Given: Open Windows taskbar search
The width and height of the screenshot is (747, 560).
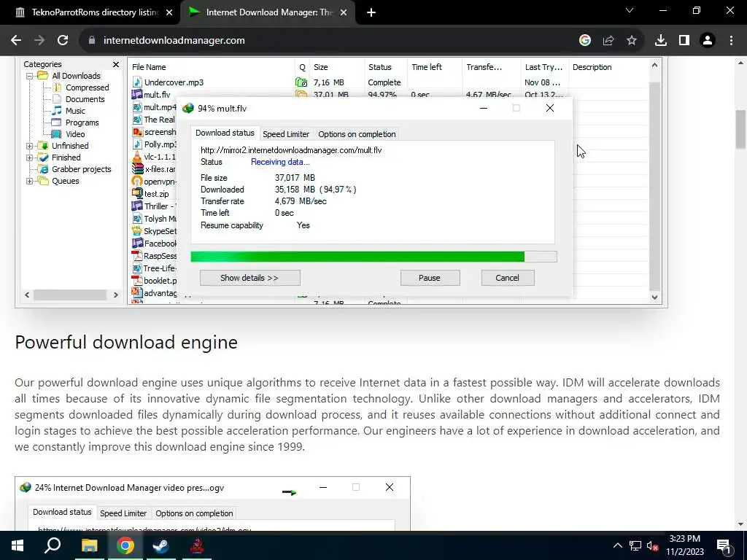Looking at the screenshot, I should [53, 545].
